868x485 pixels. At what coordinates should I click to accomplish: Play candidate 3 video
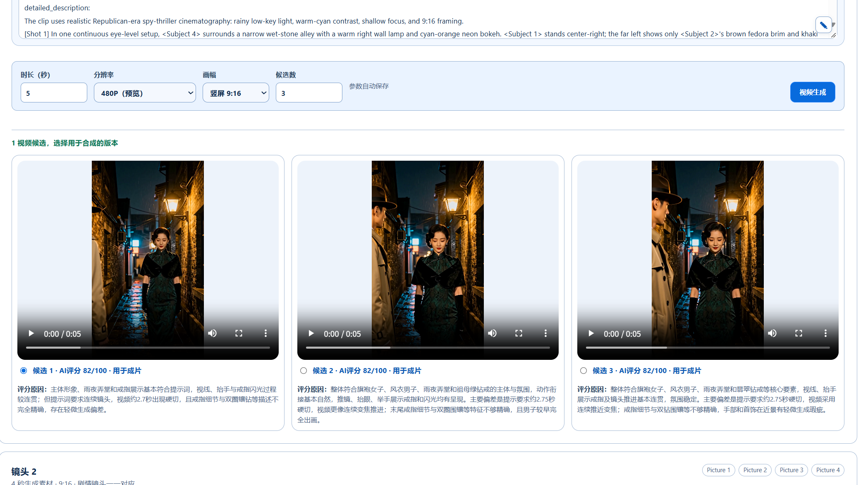[x=591, y=333]
